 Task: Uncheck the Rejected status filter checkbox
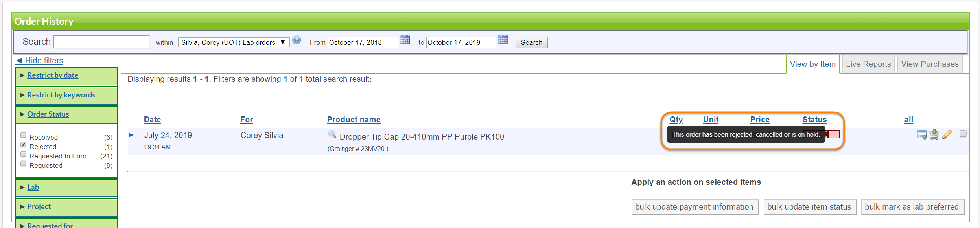click(x=24, y=145)
